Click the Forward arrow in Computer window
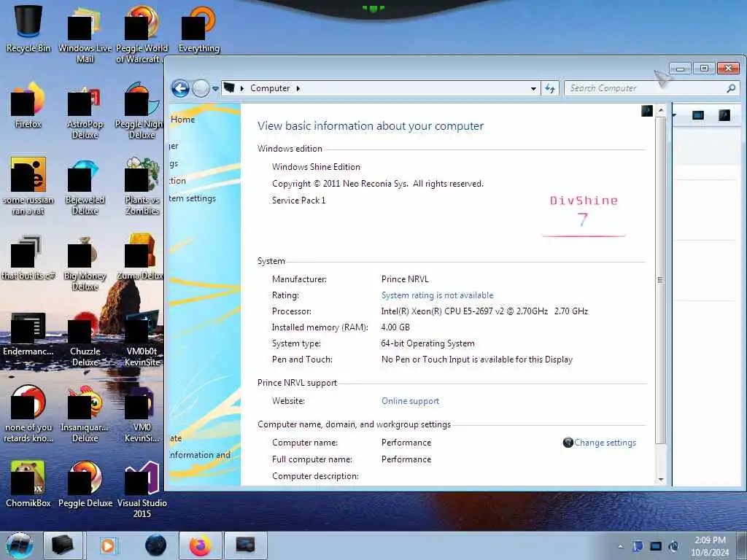The height and width of the screenshot is (560, 747). point(201,88)
